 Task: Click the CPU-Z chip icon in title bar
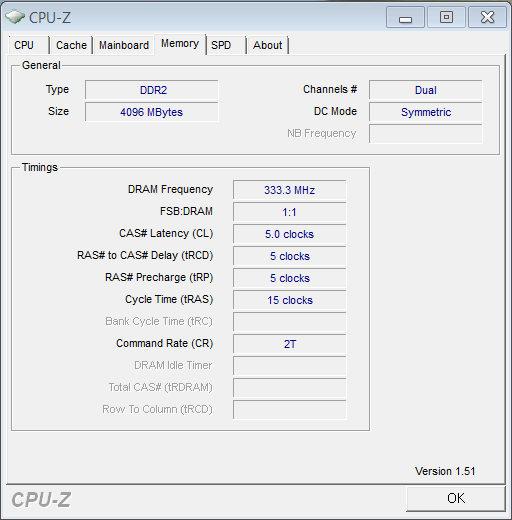(15, 17)
